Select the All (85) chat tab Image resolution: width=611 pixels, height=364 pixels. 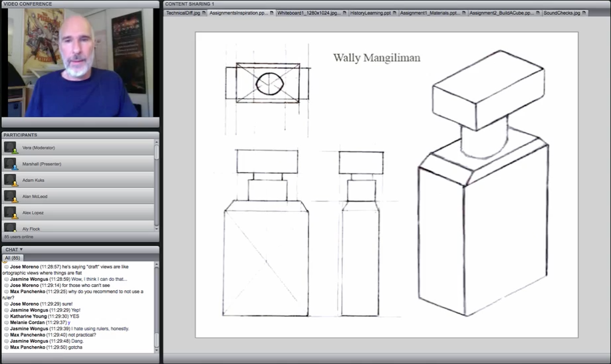point(13,258)
